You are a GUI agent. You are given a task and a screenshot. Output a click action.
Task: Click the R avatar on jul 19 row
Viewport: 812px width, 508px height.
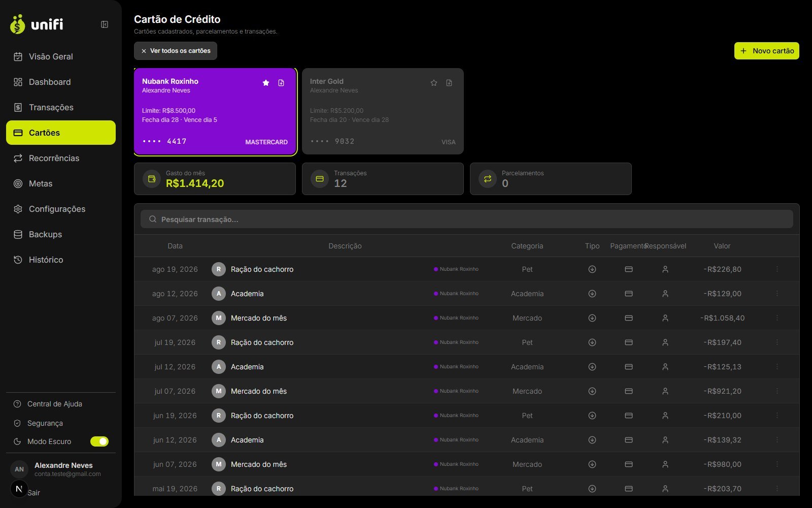tap(219, 342)
